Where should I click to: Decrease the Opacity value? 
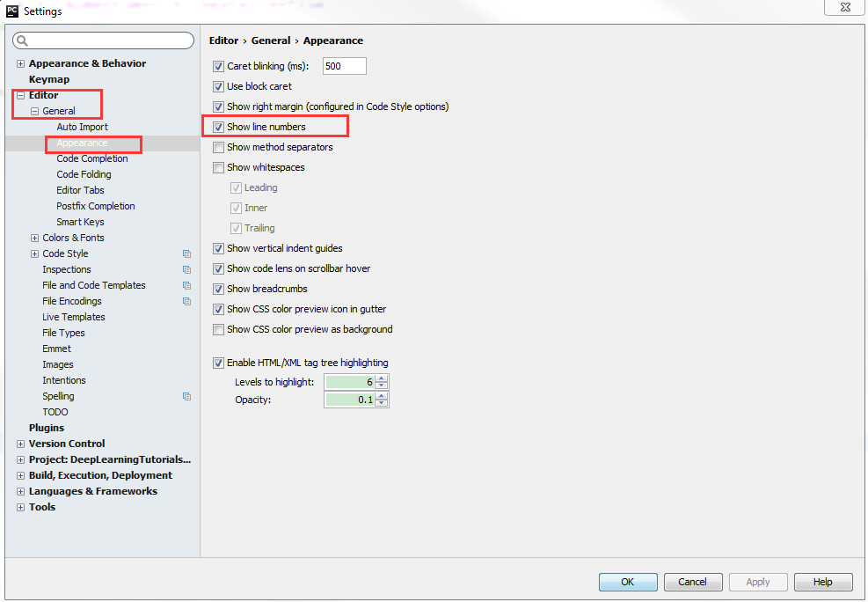pyautogui.click(x=382, y=403)
